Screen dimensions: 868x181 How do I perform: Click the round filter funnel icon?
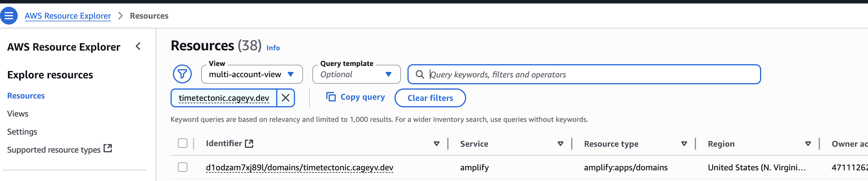pyautogui.click(x=182, y=74)
